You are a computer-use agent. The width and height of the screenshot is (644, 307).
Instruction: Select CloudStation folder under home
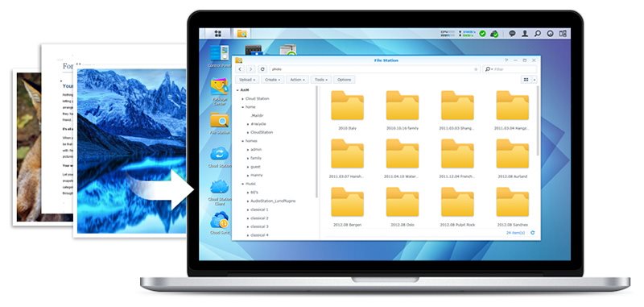262,132
